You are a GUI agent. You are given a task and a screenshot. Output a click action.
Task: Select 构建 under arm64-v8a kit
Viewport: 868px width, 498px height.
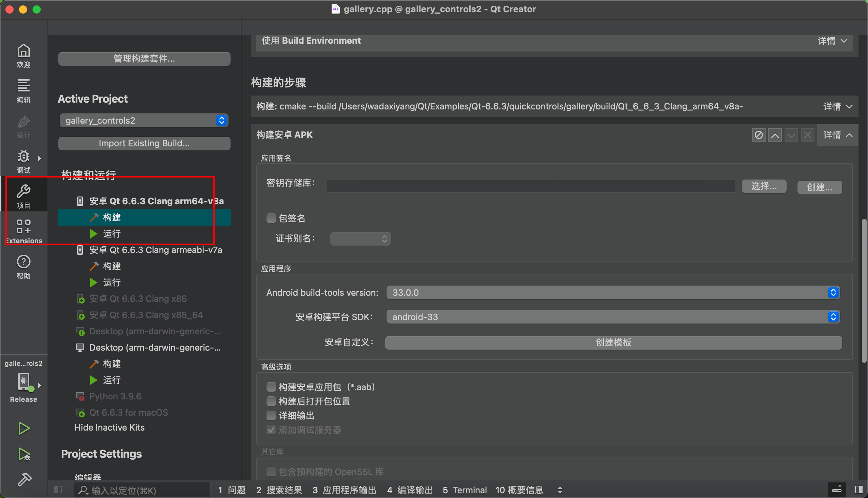pyautogui.click(x=144, y=217)
